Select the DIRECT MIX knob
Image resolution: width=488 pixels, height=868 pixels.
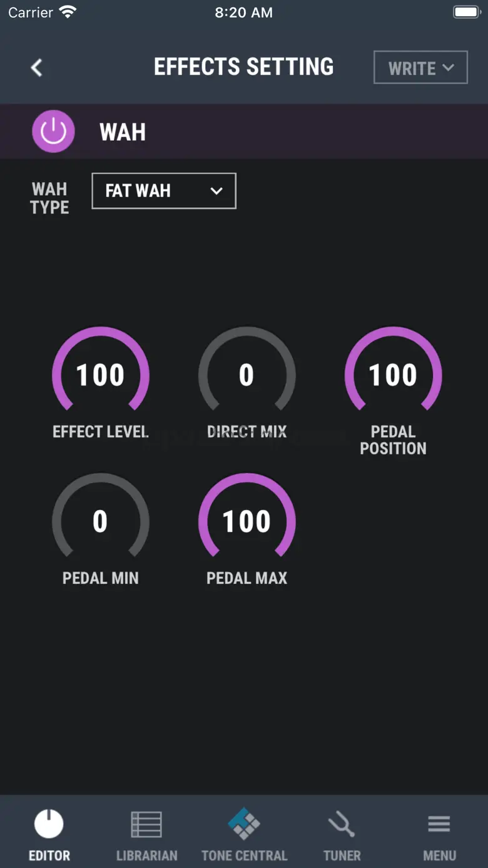(x=247, y=375)
